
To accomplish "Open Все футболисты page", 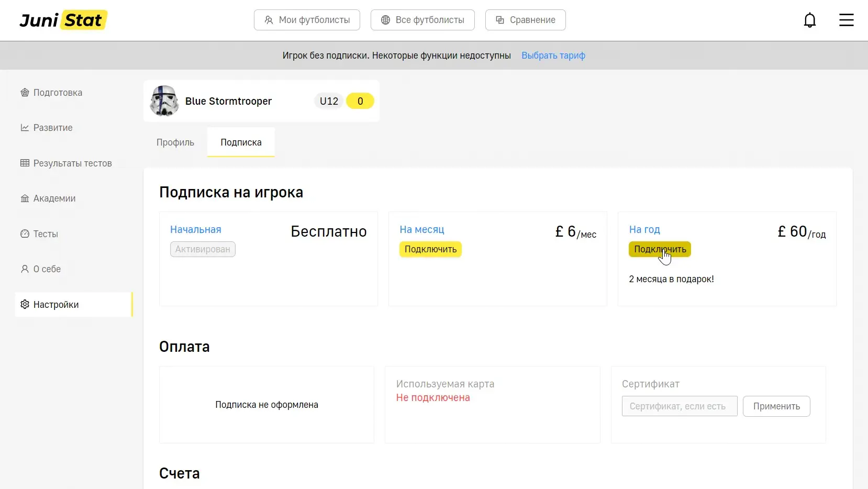I will pos(422,20).
